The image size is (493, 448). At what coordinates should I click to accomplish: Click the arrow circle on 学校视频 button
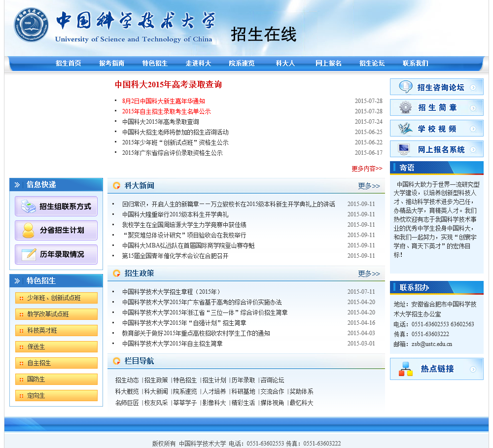473,129
